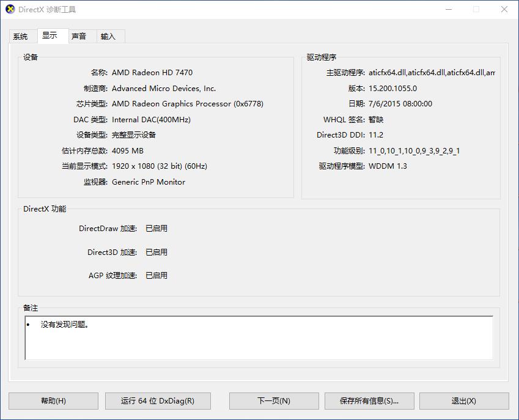Click driver date 7/6/2015 08:00:00

point(400,103)
